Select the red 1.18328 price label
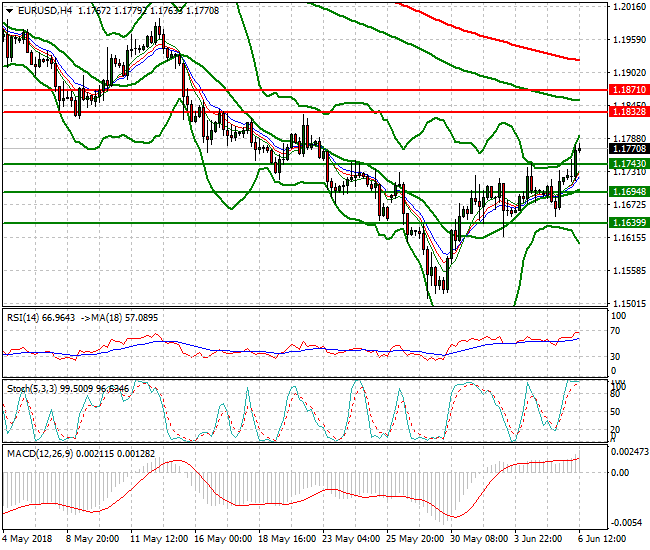This screenshot has width=650, height=550. [x=627, y=112]
